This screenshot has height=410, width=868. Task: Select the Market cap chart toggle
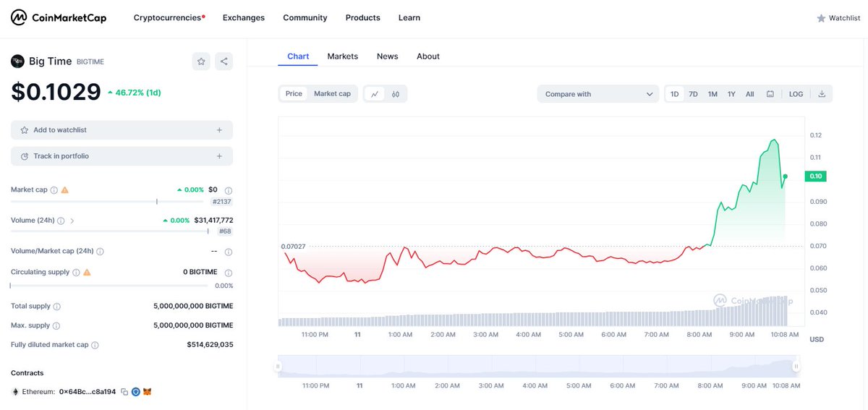click(x=332, y=94)
